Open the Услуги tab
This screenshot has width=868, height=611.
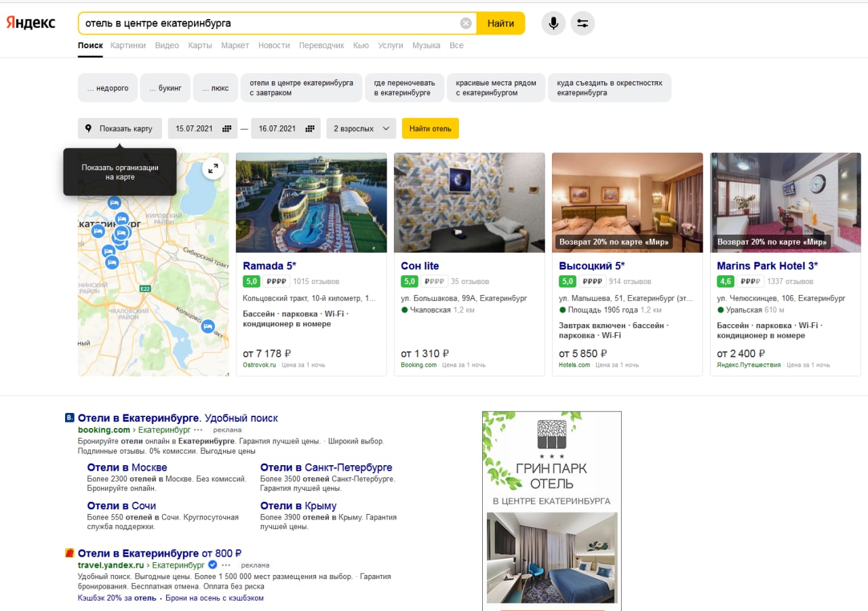pos(391,45)
